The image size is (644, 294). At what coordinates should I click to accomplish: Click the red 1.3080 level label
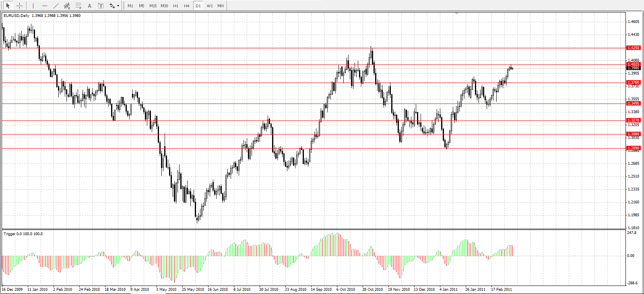coord(633,134)
